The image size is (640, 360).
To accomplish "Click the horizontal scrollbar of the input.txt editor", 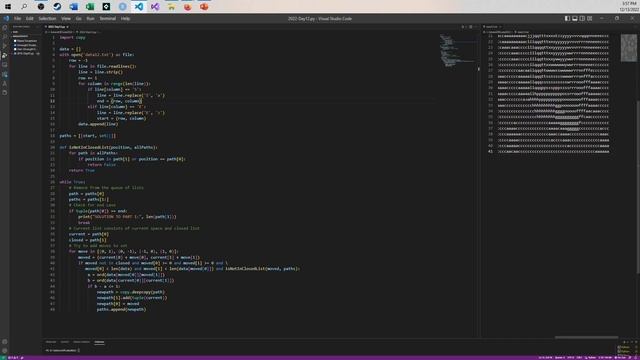I will pyautogui.click(x=586, y=337).
